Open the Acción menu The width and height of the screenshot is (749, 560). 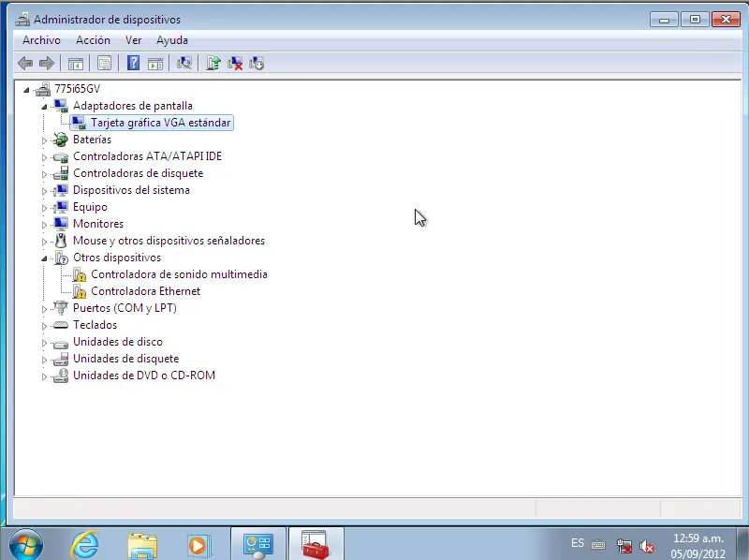(x=93, y=40)
